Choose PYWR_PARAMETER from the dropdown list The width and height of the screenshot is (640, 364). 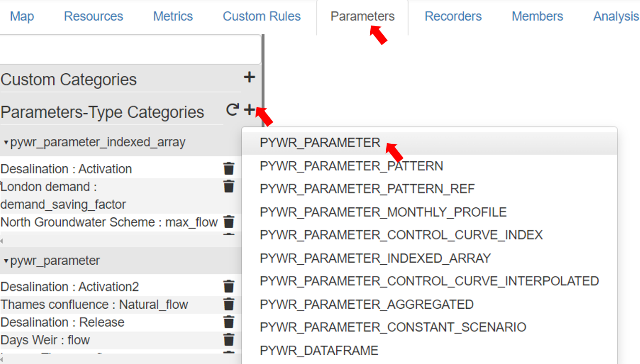click(x=320, y=143)
